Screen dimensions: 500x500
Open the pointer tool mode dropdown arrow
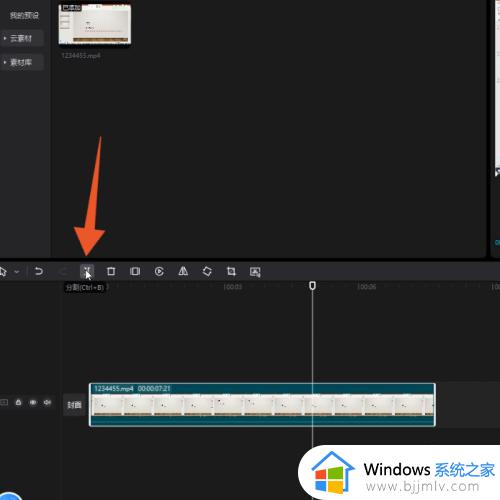16,272
